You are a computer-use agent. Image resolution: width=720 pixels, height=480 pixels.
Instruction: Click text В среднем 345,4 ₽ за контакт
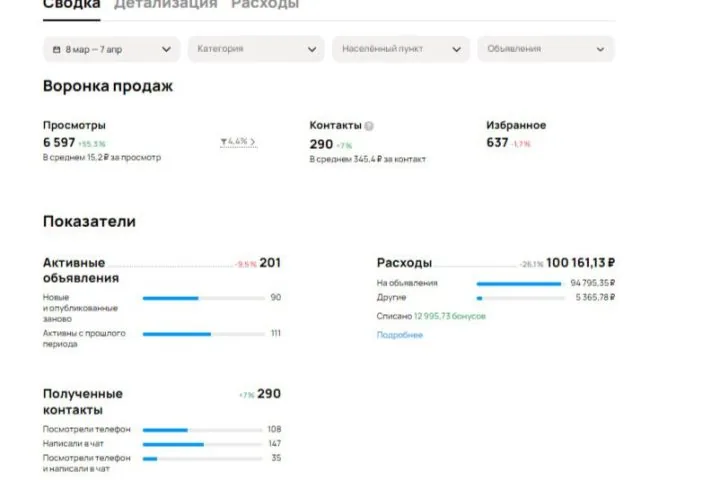click(368, 159)
